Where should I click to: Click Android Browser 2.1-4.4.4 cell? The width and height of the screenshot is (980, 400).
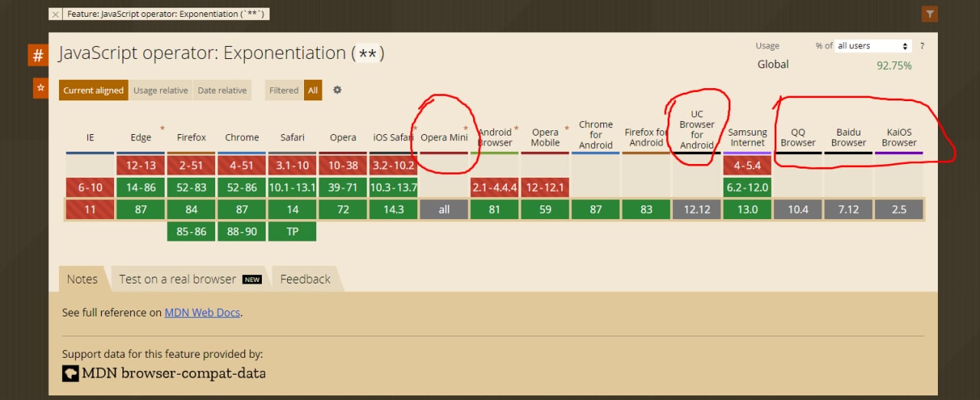point(495,188)
